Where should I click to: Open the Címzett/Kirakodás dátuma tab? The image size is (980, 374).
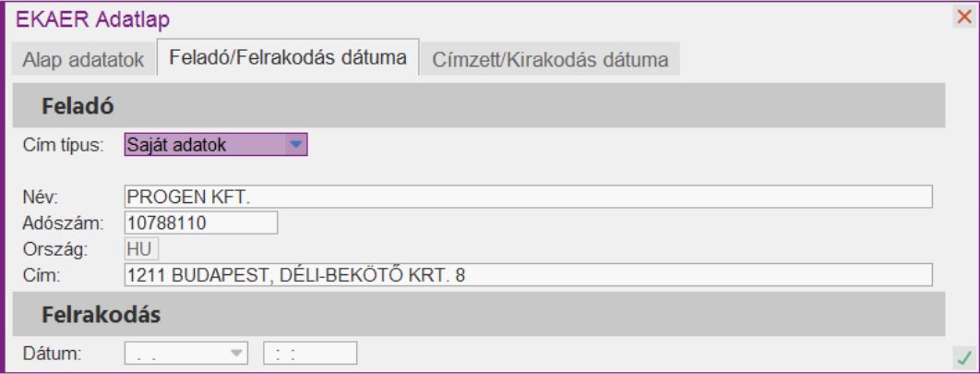click(x=550, y=60)
